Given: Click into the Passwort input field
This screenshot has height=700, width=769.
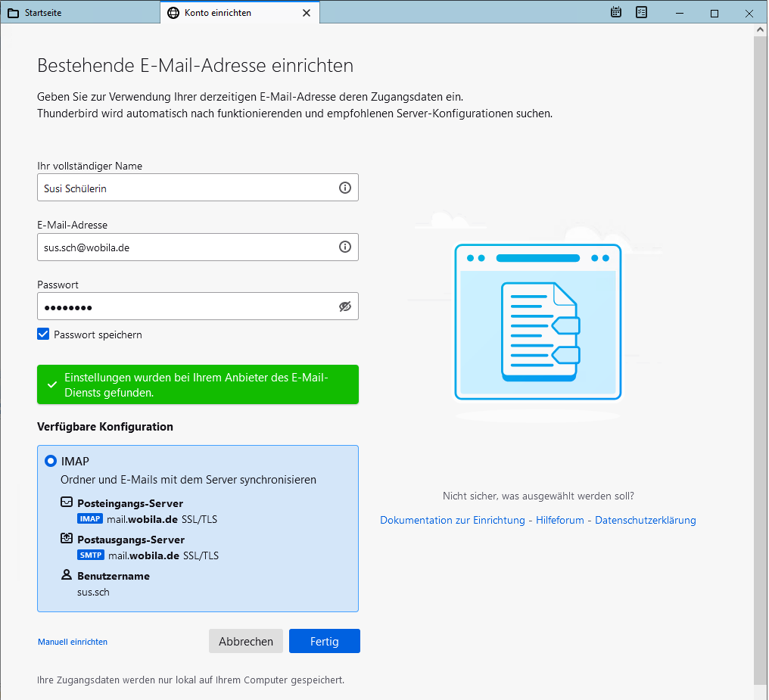Looking at the screenshot, I should pyautogui.click(x=185, y=306).
